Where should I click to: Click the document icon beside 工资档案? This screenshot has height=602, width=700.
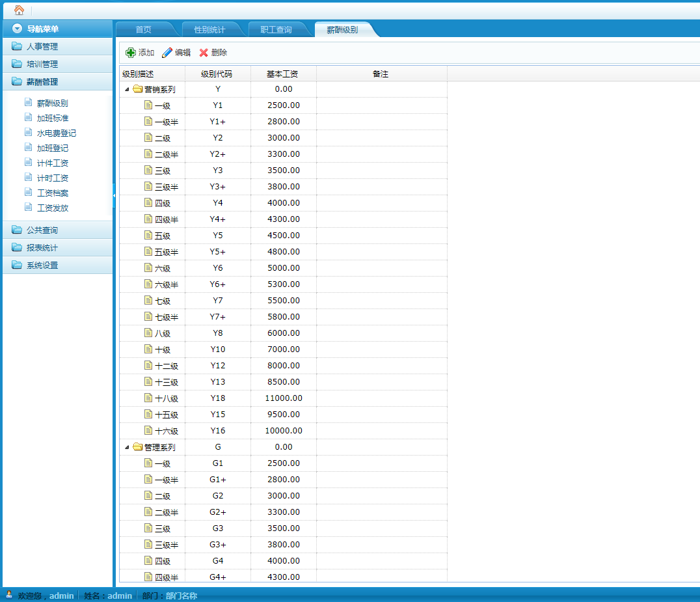pos(29,192)
